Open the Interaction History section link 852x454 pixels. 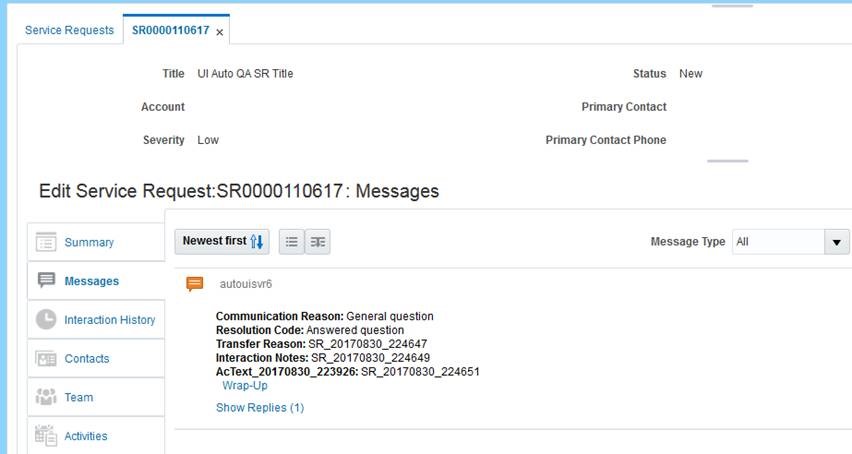[110, 320]
